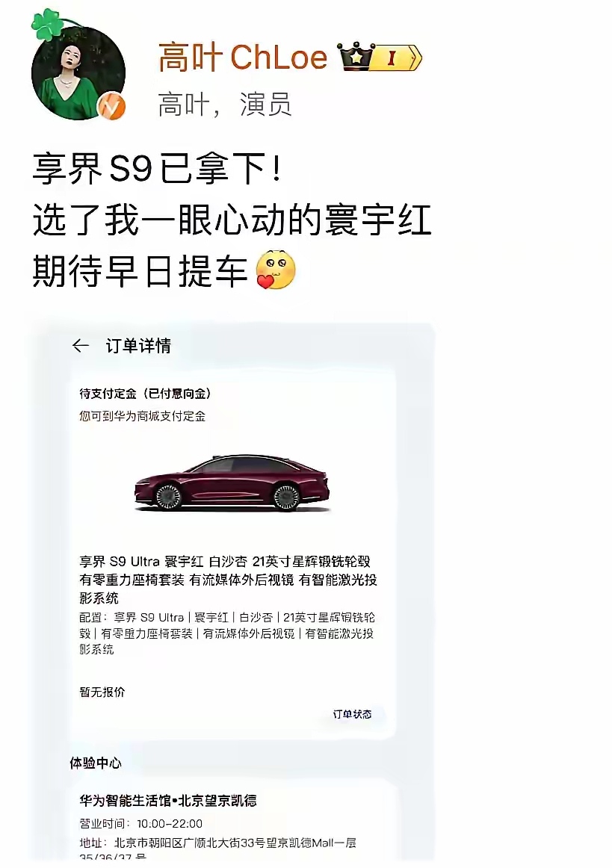Select the 体验中心 section header
This screenshot has width=612, height=868.
point(95,763)
